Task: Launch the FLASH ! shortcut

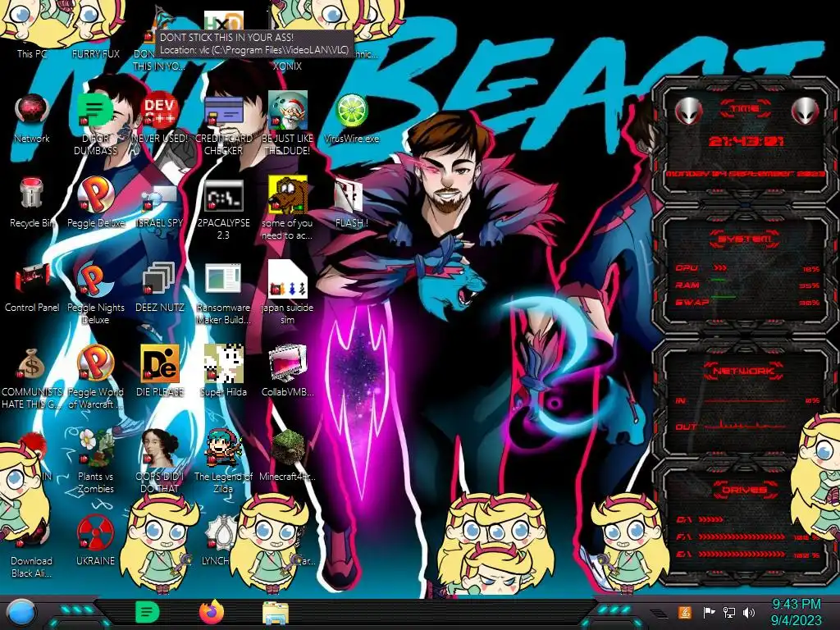Action: 351,203
